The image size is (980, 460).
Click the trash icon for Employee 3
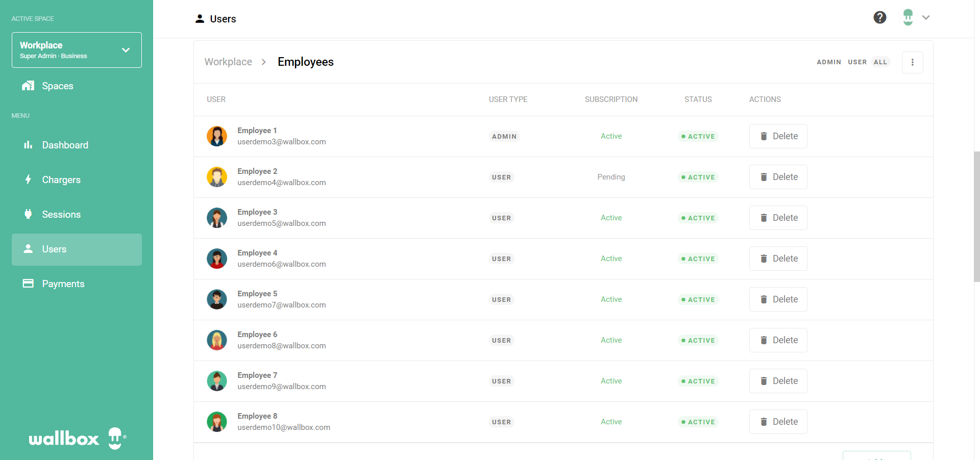click(764, 218)
